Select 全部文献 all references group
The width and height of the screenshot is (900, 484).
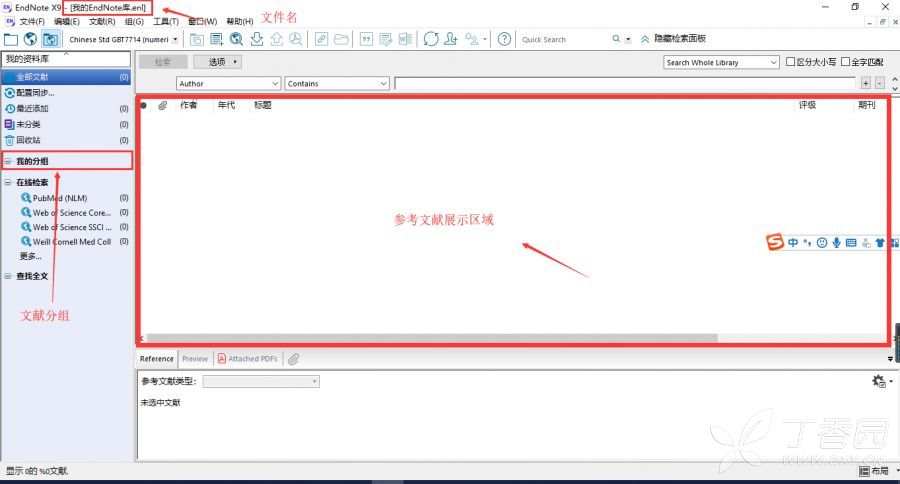[x=67, y=77]
